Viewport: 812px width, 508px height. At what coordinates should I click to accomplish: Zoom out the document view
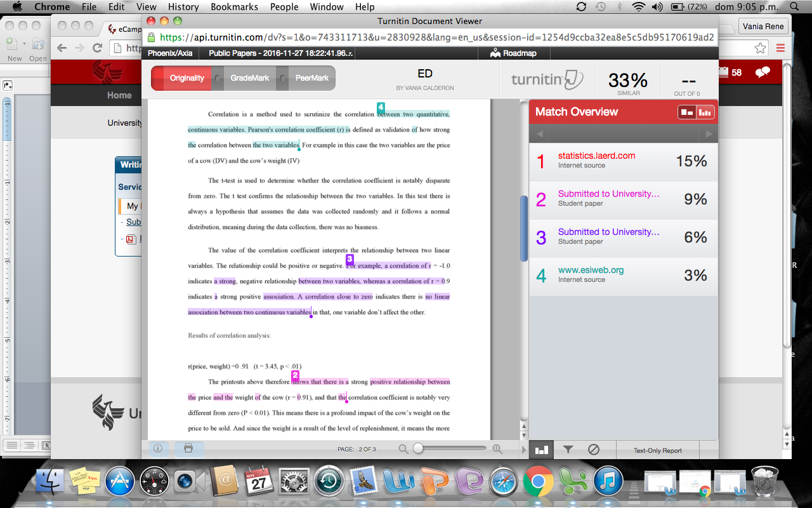click(x=403, y=449)
